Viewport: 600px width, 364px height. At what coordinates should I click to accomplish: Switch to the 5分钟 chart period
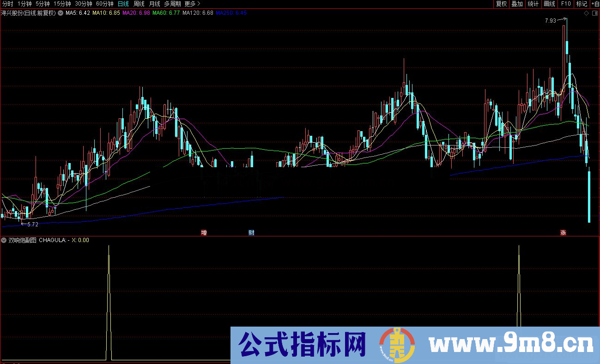tap(42, 4)
